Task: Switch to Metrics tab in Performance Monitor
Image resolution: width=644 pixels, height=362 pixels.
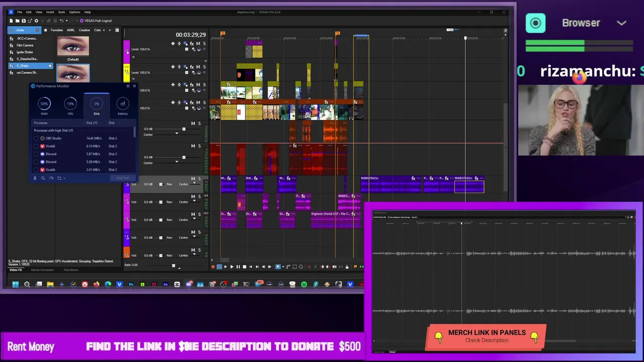Action: tap(122, 106)
